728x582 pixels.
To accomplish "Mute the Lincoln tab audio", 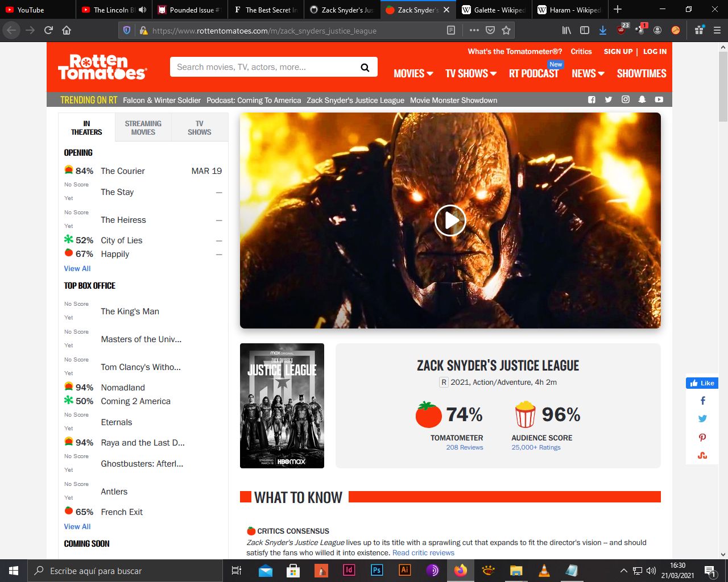I will 142,10.
